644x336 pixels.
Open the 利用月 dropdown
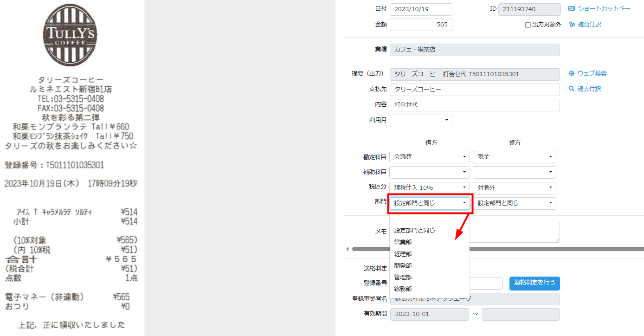click(421, 121)
